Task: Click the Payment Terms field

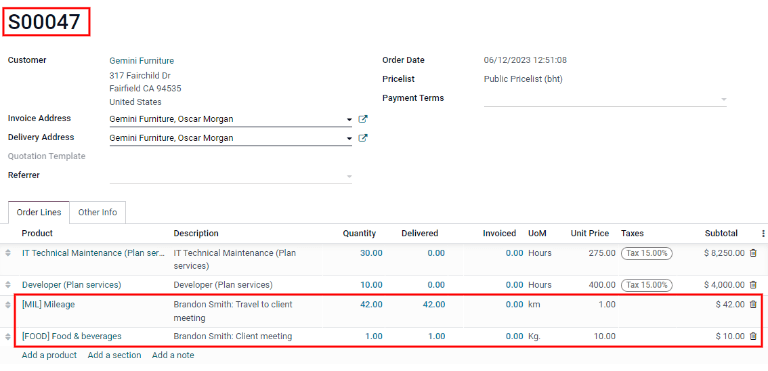Action: (605, 99)
